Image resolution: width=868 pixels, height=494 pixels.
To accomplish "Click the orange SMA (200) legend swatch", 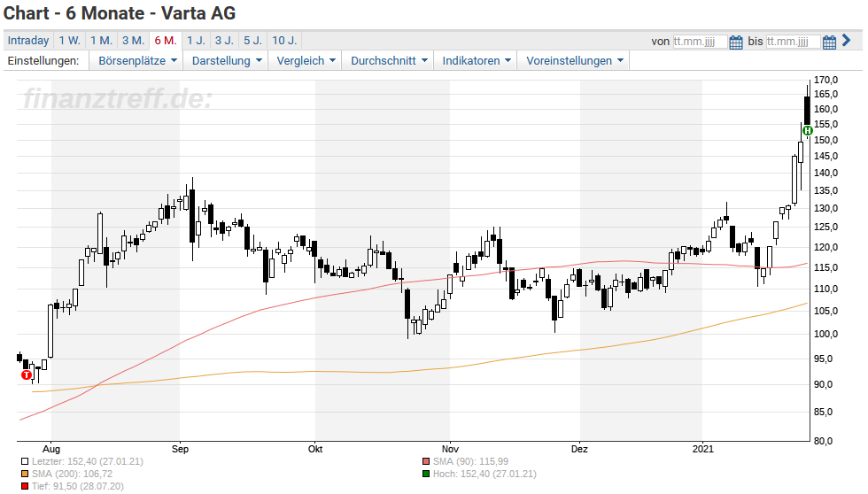I will click(x=25, y=475).
